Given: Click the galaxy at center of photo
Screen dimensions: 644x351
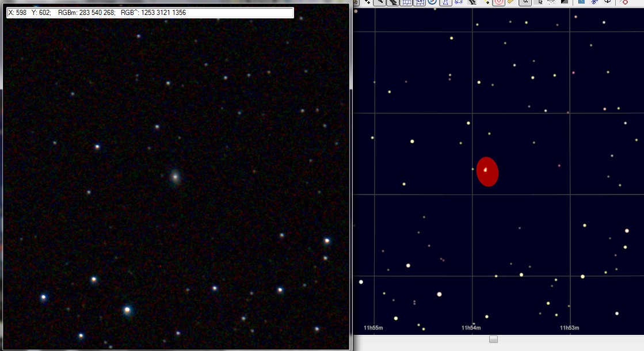Looking at the screenshot, I should [176, 177].
